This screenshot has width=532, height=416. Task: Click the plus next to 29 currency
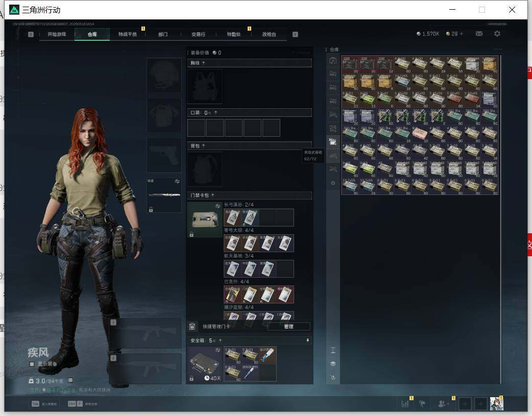tap(462, 34)
